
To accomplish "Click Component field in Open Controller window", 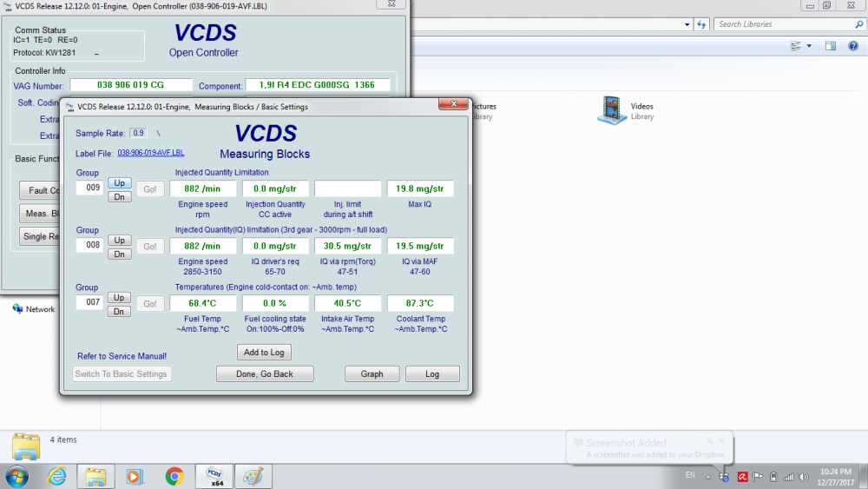I will point(318,85).
